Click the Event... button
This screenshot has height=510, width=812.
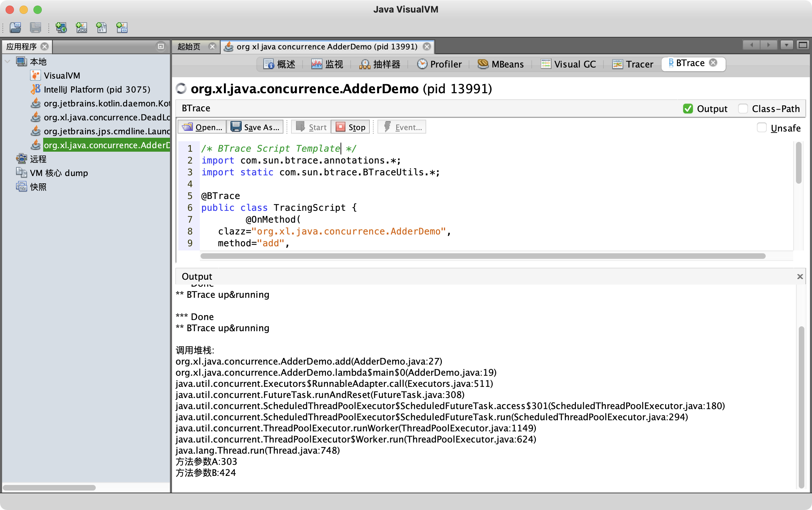(x=402, y=127)
